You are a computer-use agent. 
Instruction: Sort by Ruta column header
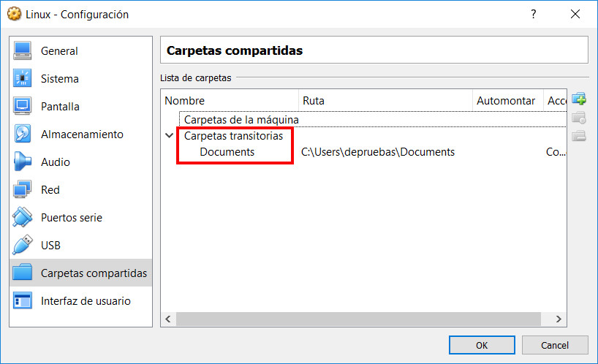point(385,101)
